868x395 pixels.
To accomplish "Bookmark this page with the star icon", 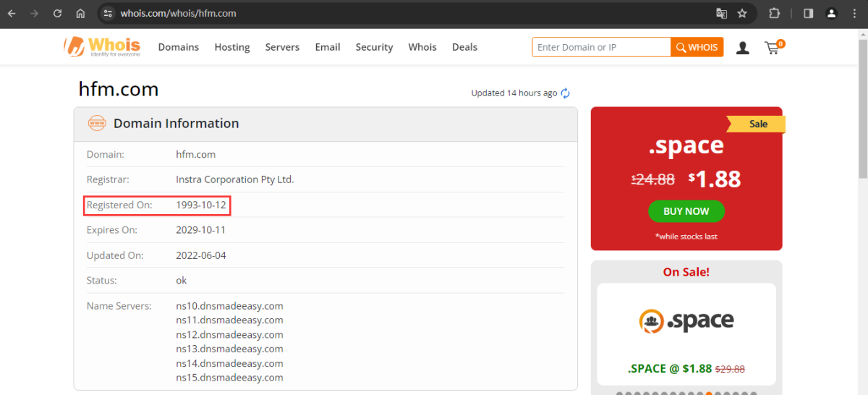I will tap(742, 13).
